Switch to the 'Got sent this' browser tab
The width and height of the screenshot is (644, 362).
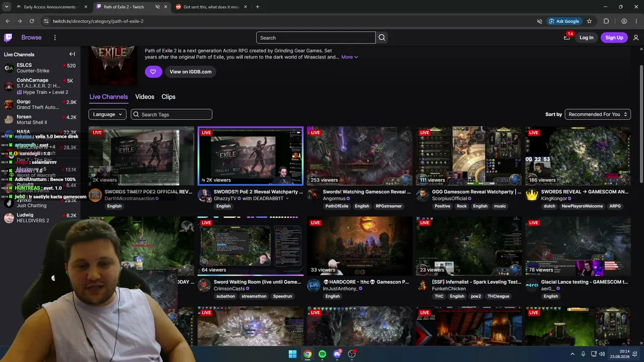211,7
